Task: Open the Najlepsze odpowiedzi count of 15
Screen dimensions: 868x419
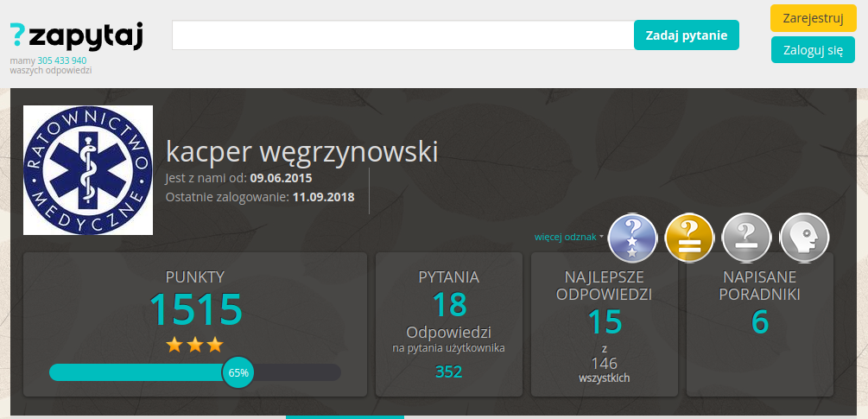Action: [x=605, y=321]
